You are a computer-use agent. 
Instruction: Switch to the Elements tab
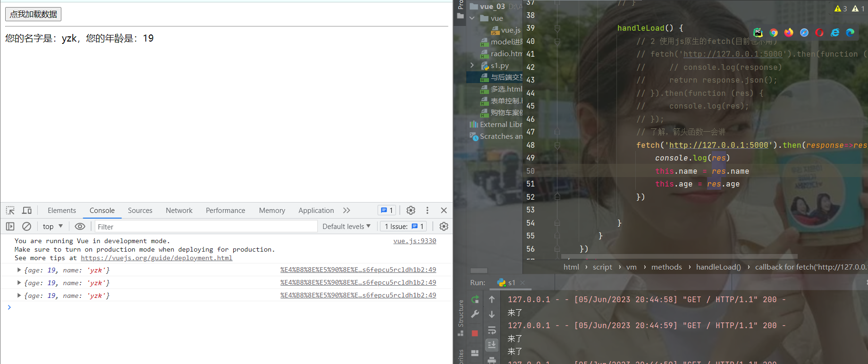62,211
